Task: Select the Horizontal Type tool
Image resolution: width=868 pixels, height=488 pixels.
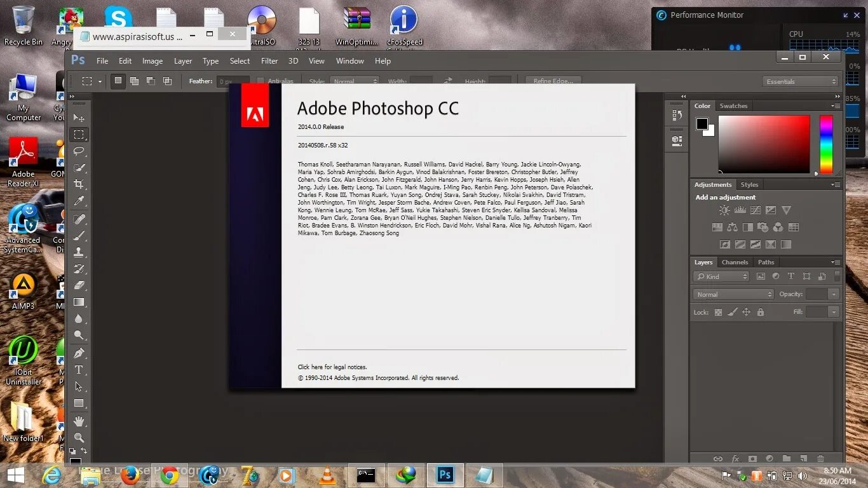Action: 79,370
